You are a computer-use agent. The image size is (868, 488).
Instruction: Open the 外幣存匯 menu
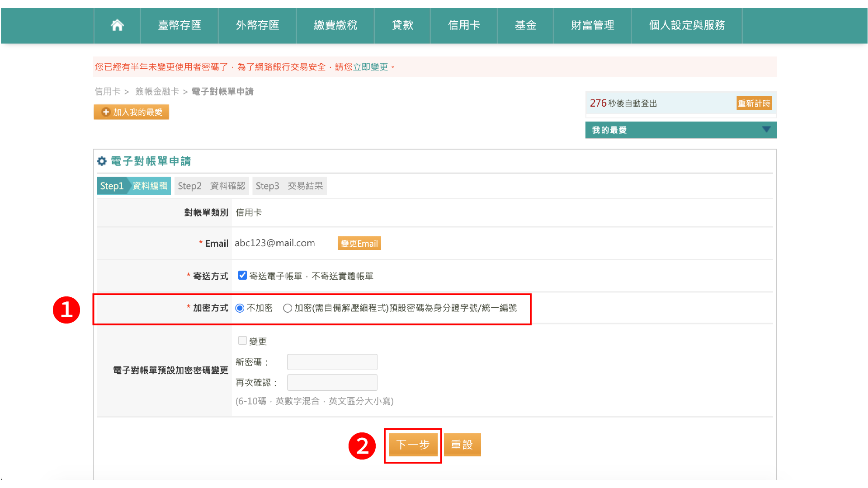[x=257, y=25]
